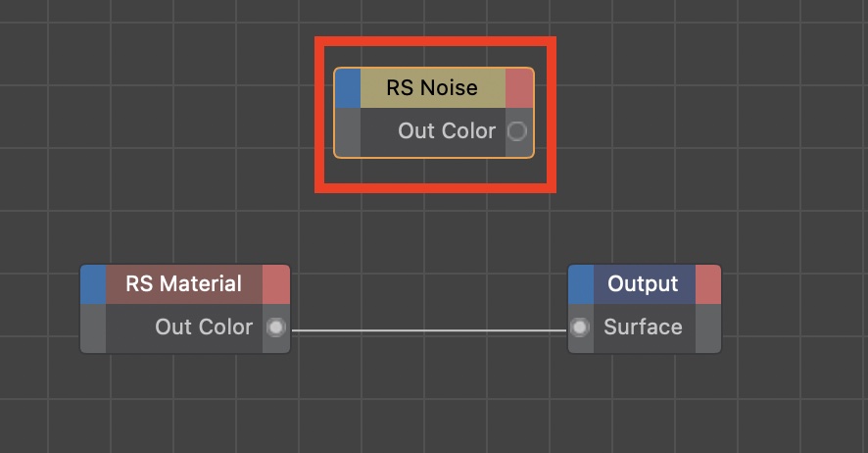Viewport: 868px width, 453px height.
Task: Click the Surface input port circle
Action: [581, 327]
